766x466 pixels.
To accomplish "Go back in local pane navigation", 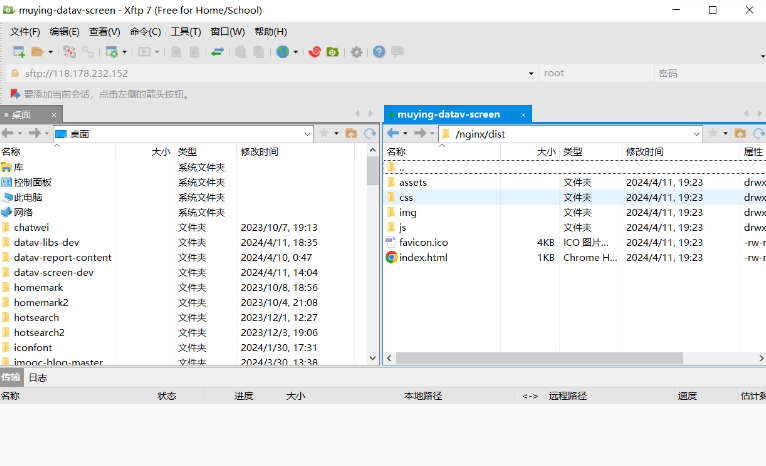I will 7,133.
